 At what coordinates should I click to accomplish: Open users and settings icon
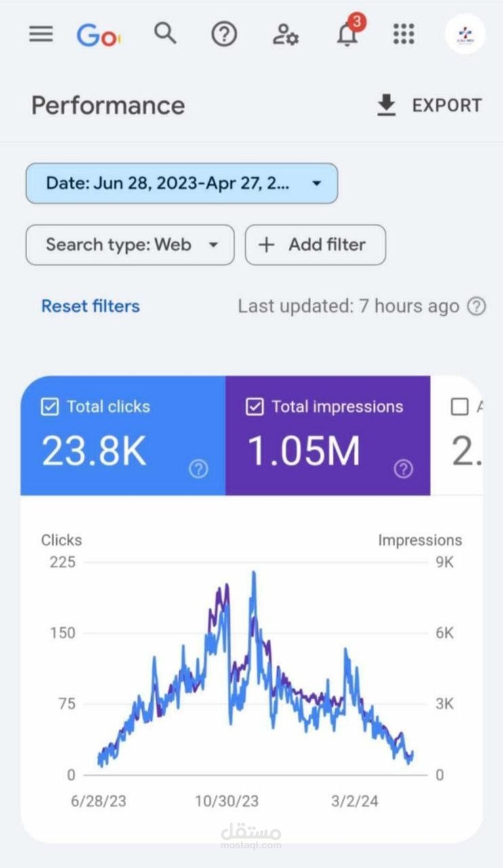coord(285,34)
